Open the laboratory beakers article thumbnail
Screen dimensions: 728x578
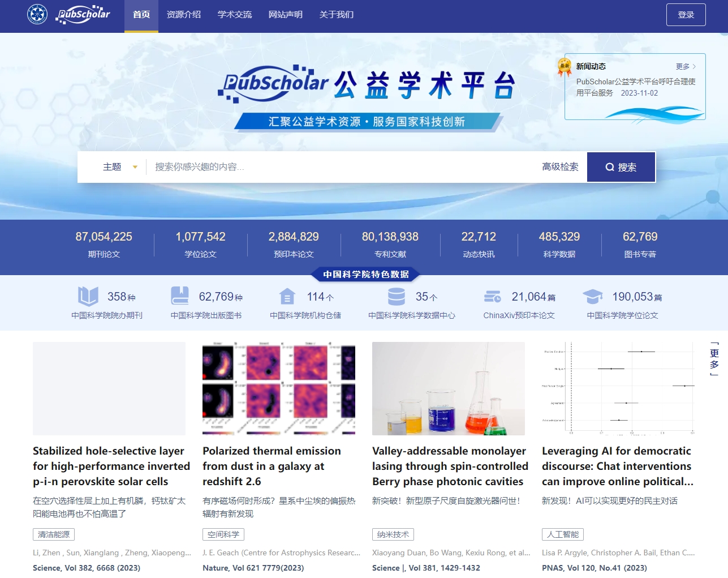pos(449,388)
